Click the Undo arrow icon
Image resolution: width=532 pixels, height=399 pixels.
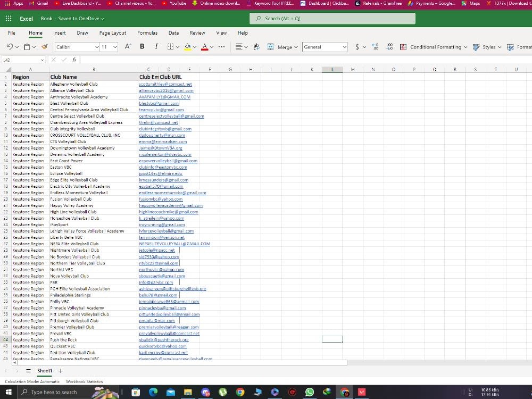coord(10,47)
